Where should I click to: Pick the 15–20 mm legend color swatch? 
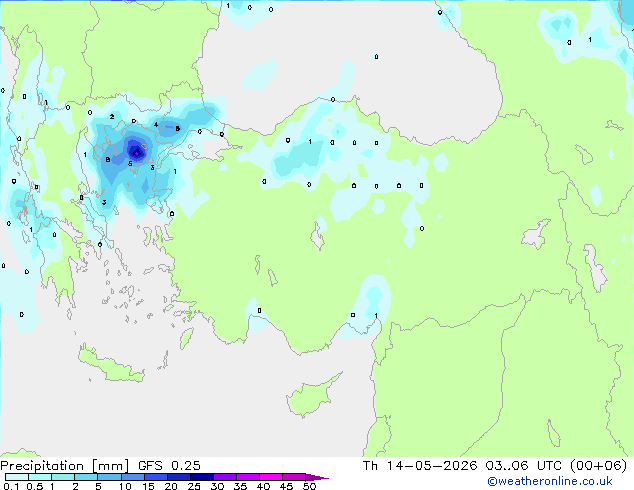pyautogui.click(x=155, y=477)
